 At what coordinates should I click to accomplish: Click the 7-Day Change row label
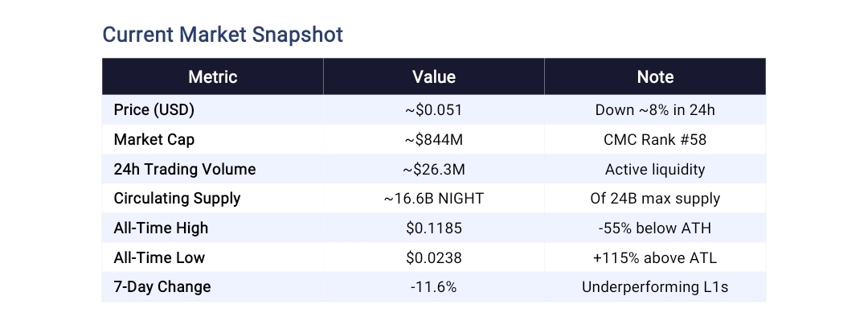tap(162, 287)
